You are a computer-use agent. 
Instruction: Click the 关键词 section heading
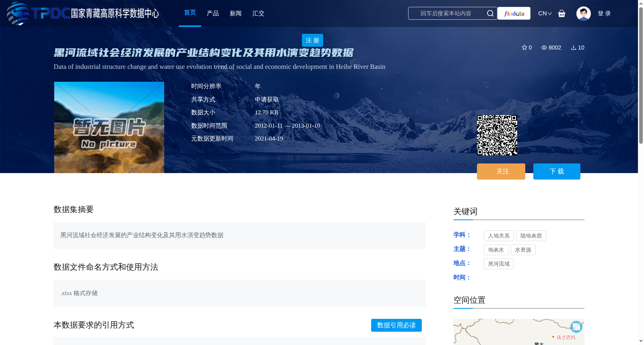tap(465, 211)
